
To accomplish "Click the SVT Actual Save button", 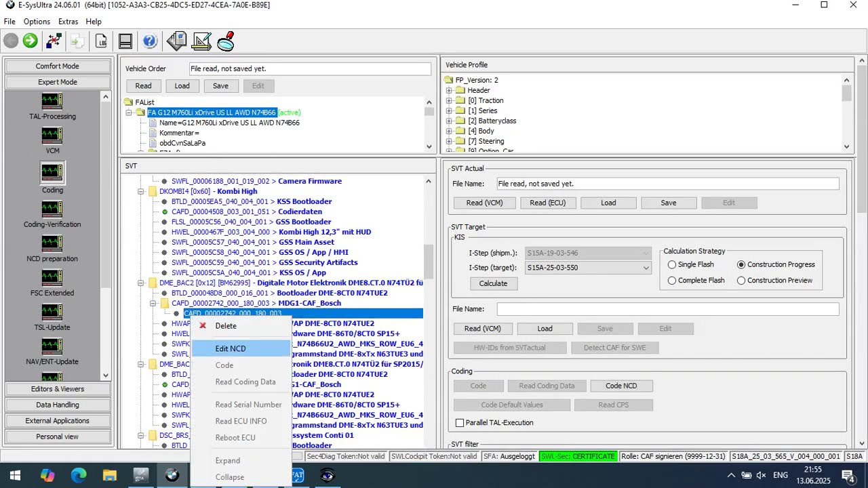I will click(x=669, y=203).
